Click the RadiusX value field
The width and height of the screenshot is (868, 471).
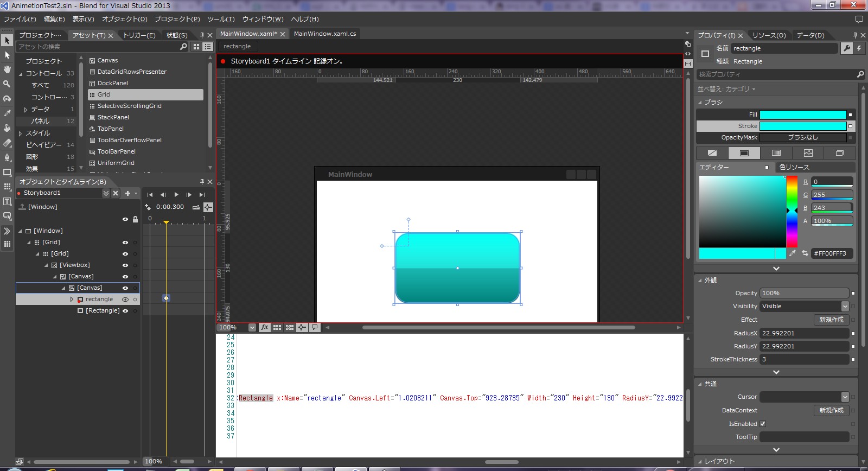804,333
